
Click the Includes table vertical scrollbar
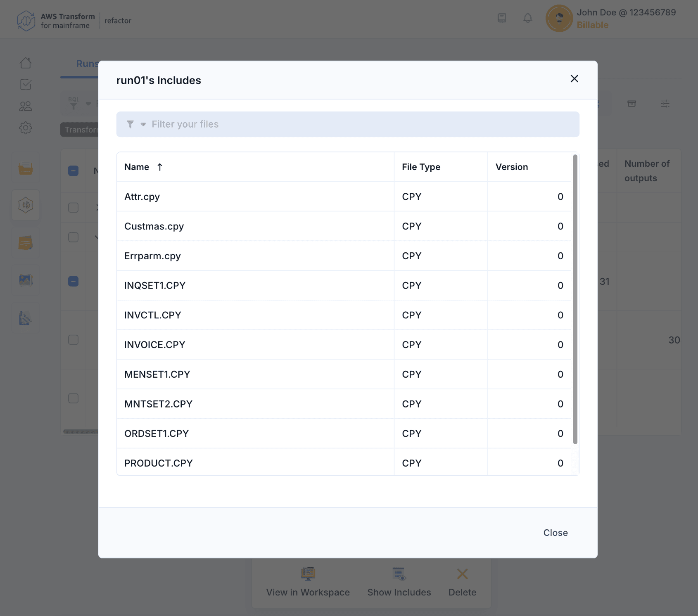coord(575,299)
